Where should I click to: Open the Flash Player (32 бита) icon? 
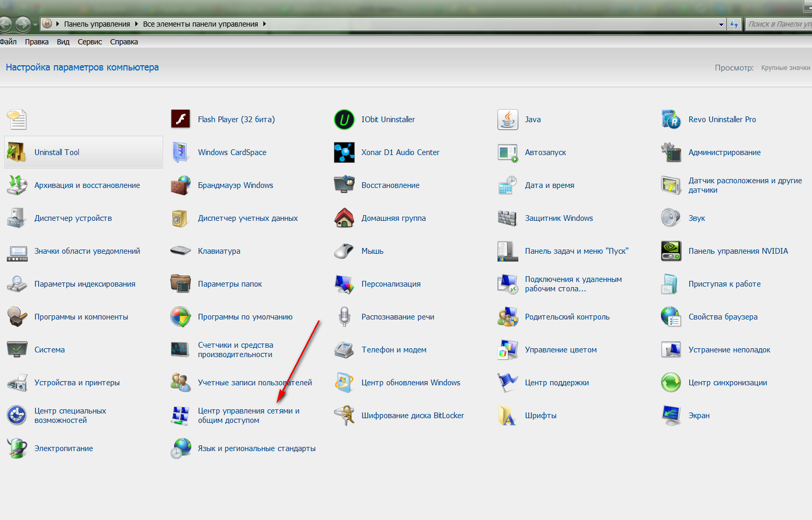[x=181, y=120]
